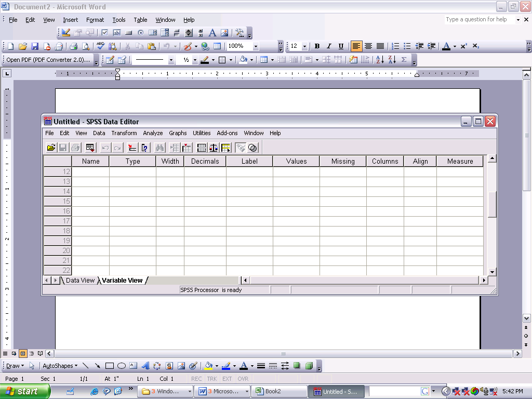Click the Sort Ascending A-Z icon
Viewport: 532px width, 399px height.
[380, 60]
